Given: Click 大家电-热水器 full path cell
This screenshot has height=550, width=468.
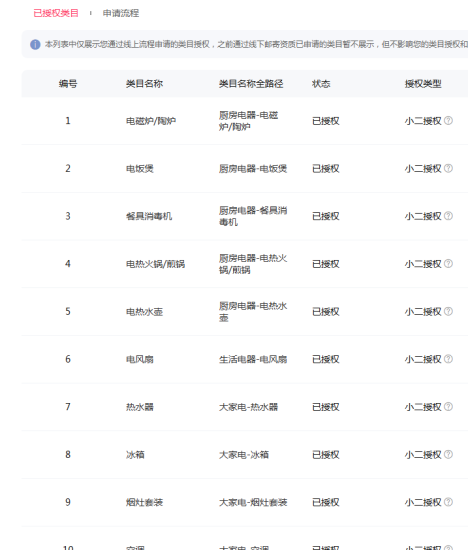Looking at the screenshot, I should tap(248, 407).
